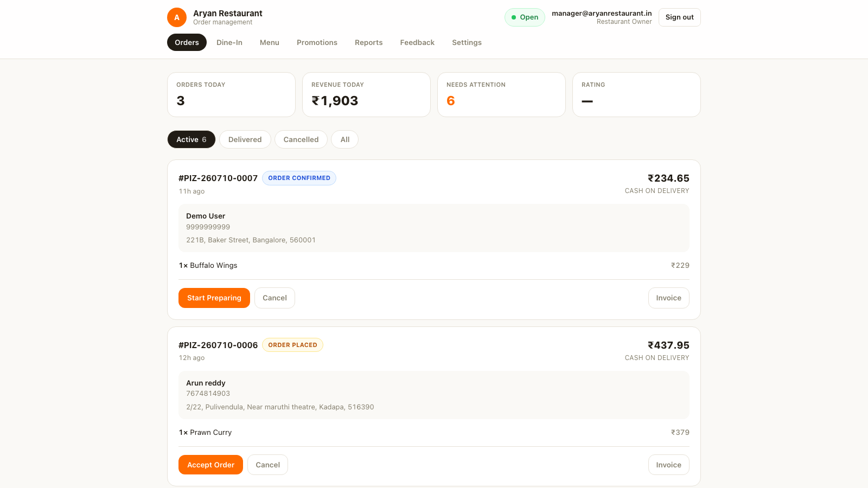Filter orders by Delivered
Image resolution: width=868 pixels, height=488 pixels.
[245, 139]
